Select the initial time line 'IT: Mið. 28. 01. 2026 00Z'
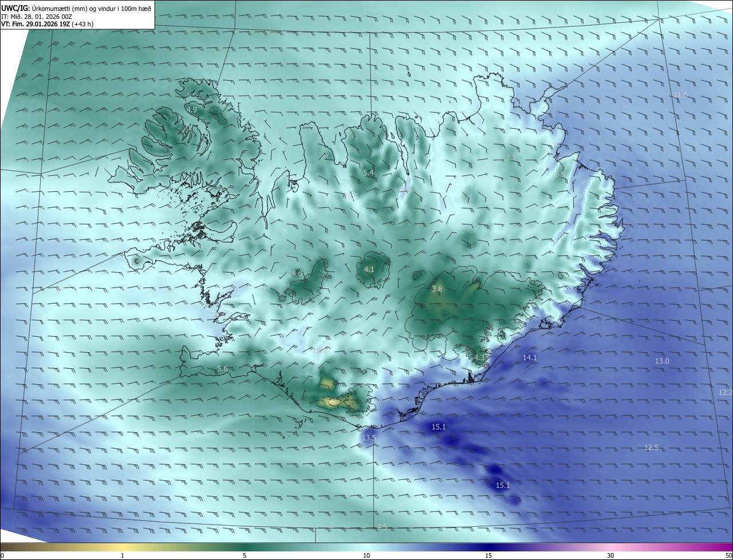 coord(37,17)
